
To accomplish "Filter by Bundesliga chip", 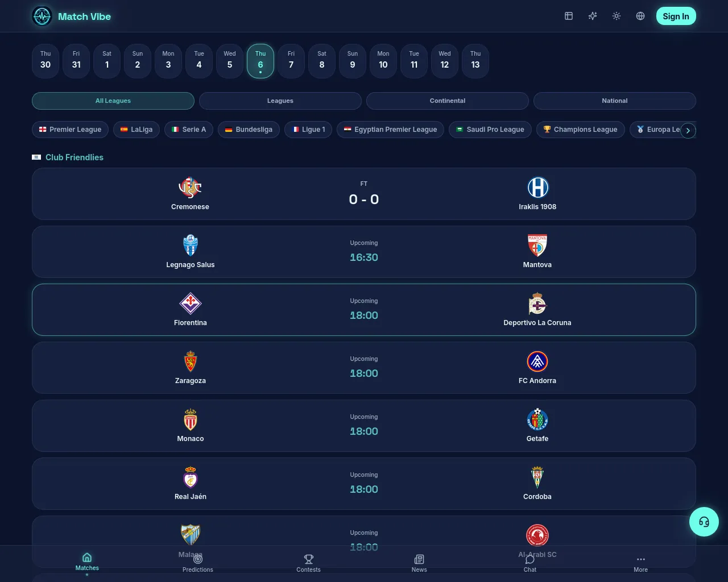I will point(249,130).
